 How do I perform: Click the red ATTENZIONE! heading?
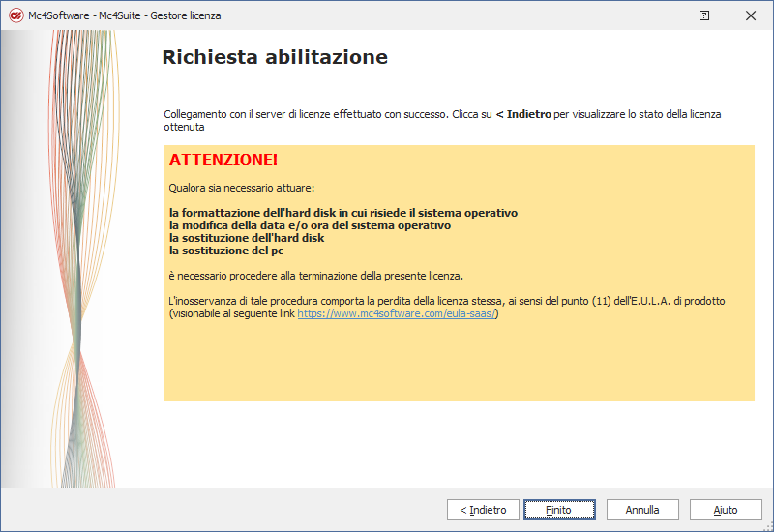pyautogui.click(x=223, y=160)
